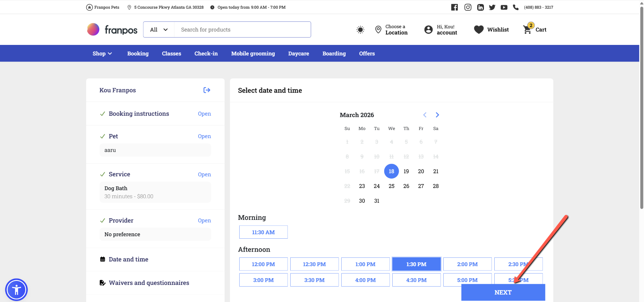Select the 4:00 PM time slot
Image resolution: width=644 pixels, height=302 pixels.
pyautogui.click(x=365, y=280)
